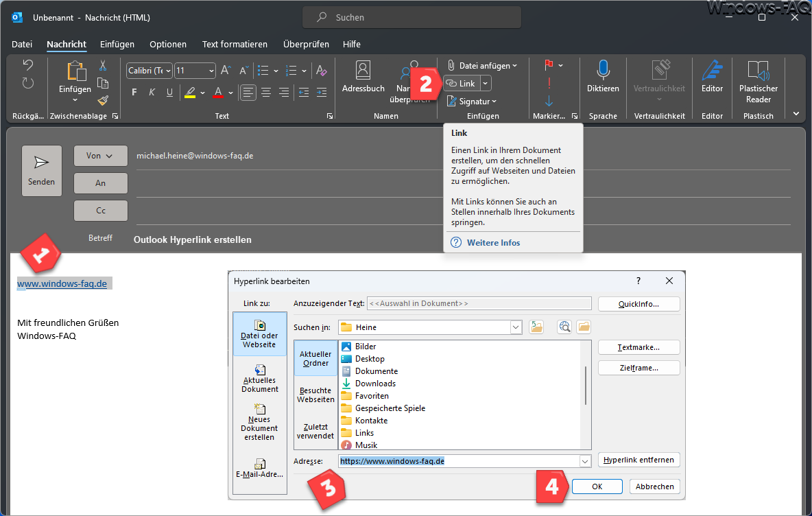
Task: Open the font size 11 dropdown
Action: coord(211,71)
